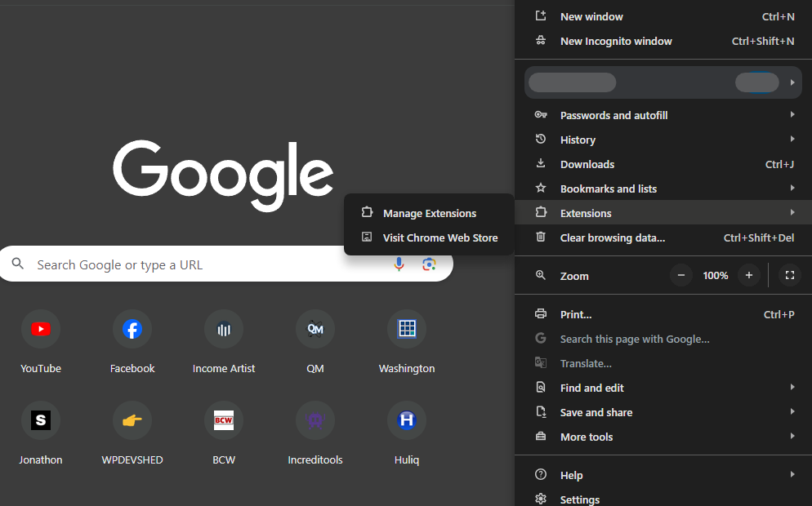
Task: Select Visit Chrome Web Store in submenu
Action: tap(430, 237)
